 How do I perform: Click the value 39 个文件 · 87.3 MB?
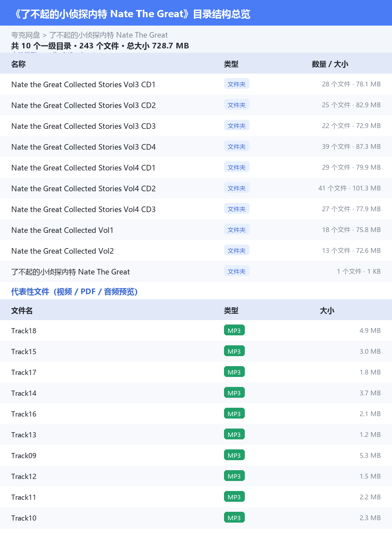tap(351, 146)
